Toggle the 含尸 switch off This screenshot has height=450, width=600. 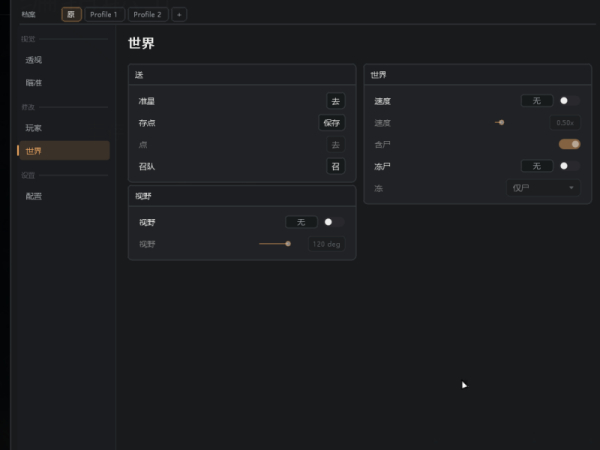pyautogui.click(x=569, y=144)
